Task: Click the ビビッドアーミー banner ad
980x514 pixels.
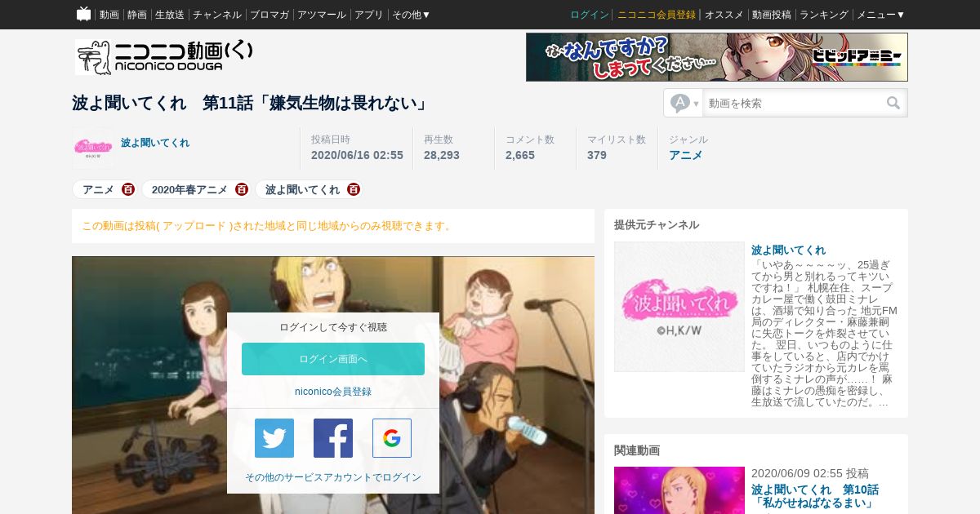Action: pos(717,57)
